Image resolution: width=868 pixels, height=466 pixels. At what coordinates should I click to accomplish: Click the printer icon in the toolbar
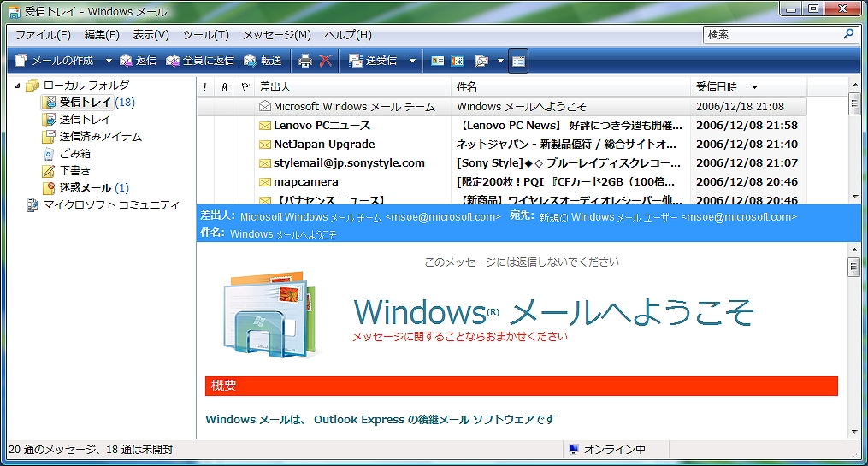point(305,61)
